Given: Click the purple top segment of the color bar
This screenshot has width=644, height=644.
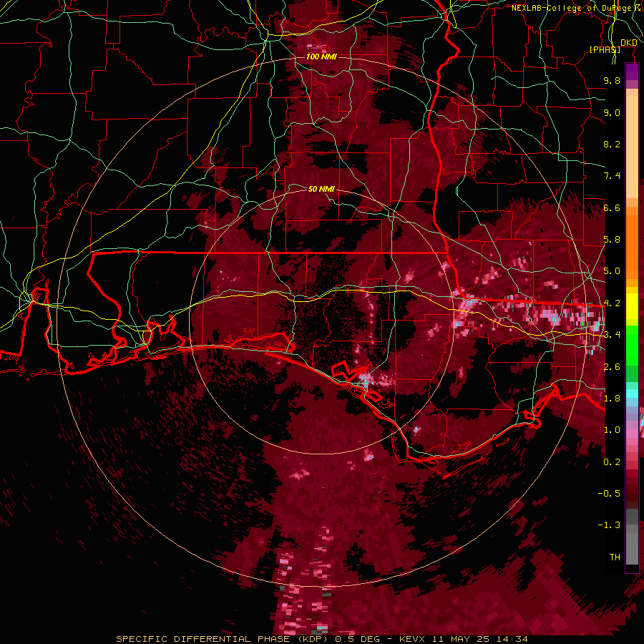Looking at the screenshot, I should [x=632, y=72].
